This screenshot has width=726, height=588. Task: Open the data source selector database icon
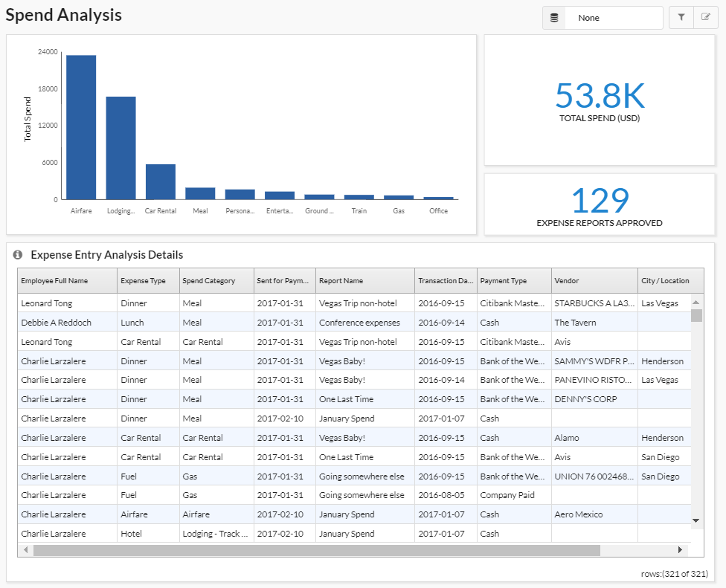(553, 17)
